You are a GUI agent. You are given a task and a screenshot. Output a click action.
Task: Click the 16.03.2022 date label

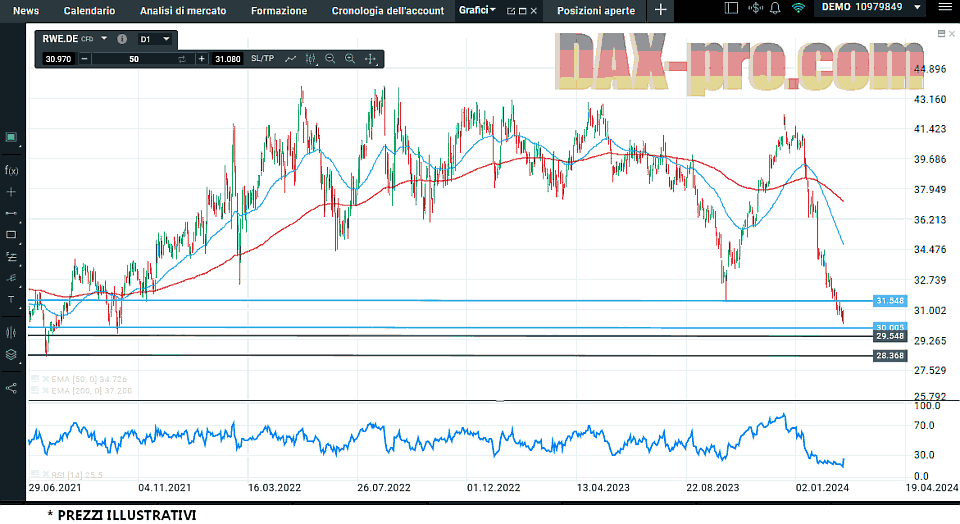click(274, 488)
